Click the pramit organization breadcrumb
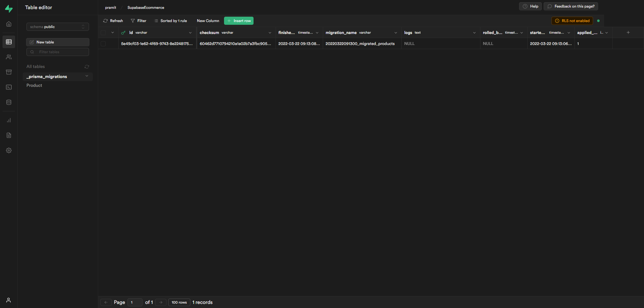Image resolution: width=644 pixels, height=308 pixels. (x=110, y=8)
